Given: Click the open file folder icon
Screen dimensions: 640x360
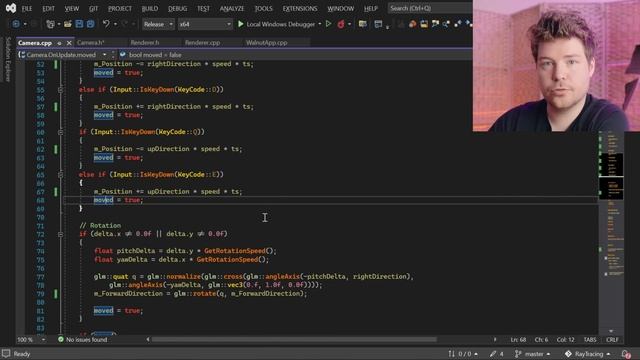Looking at the screenshot, I should click(68, 24).
